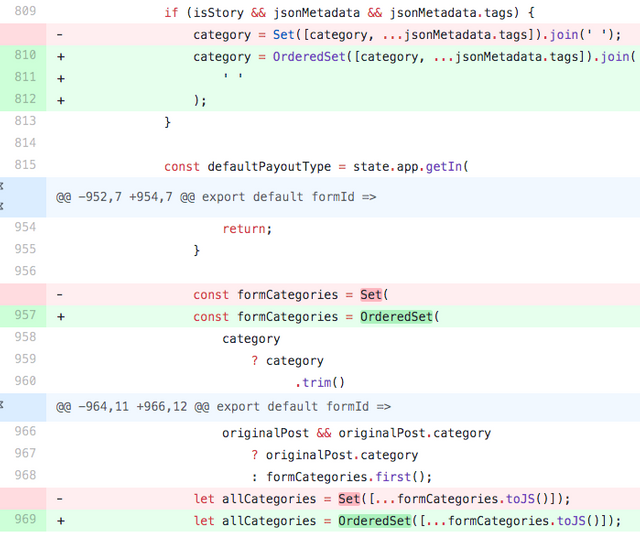Click the "const defaultPayoutType = state.app.getIn(" line
Screen dimensions: 640x533
[316, 167]
